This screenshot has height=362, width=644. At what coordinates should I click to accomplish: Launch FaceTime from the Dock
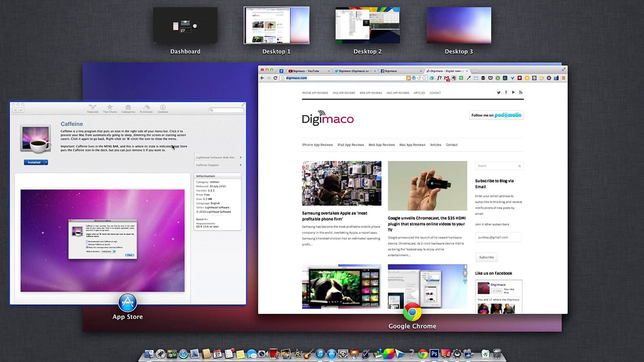pyautogui.click(x=263, y=354)
